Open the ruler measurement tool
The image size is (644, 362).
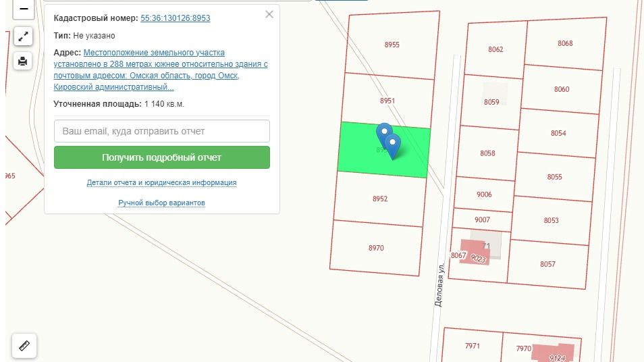(x=24, y=346)
